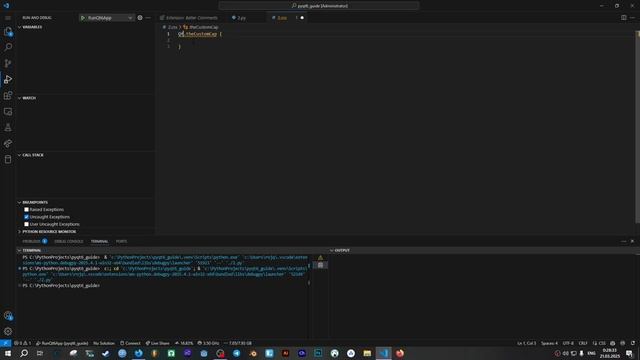
Task: Expand the Python Resource Monitor section
Action: click(x=85, y=232)
